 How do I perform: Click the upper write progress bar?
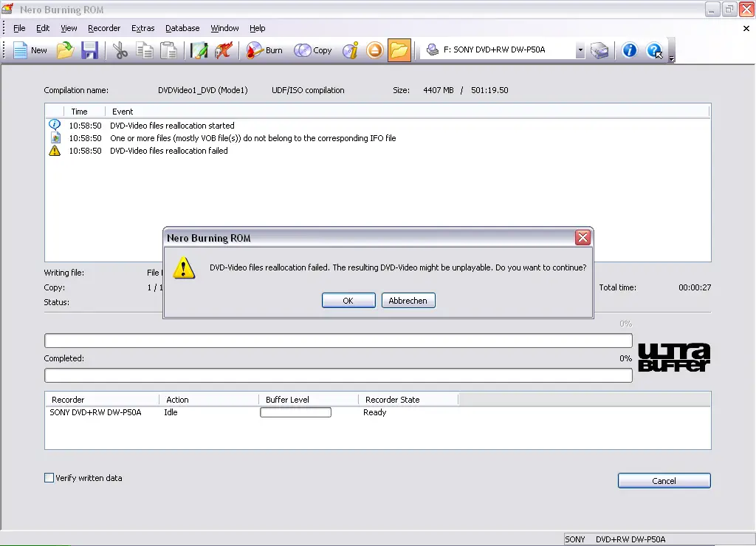338,341
